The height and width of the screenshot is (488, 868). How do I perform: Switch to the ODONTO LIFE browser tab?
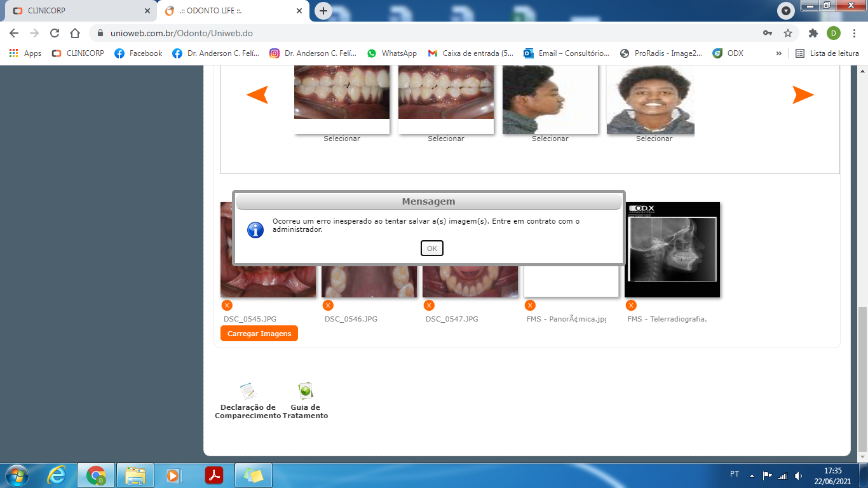point(233,11)
